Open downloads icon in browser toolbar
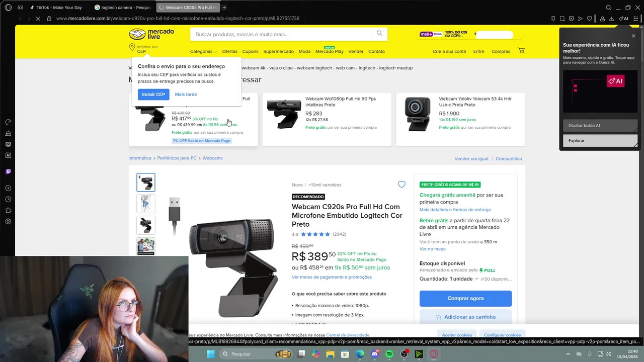The width and height of the screenshot is (644, 362). point(611,19)
